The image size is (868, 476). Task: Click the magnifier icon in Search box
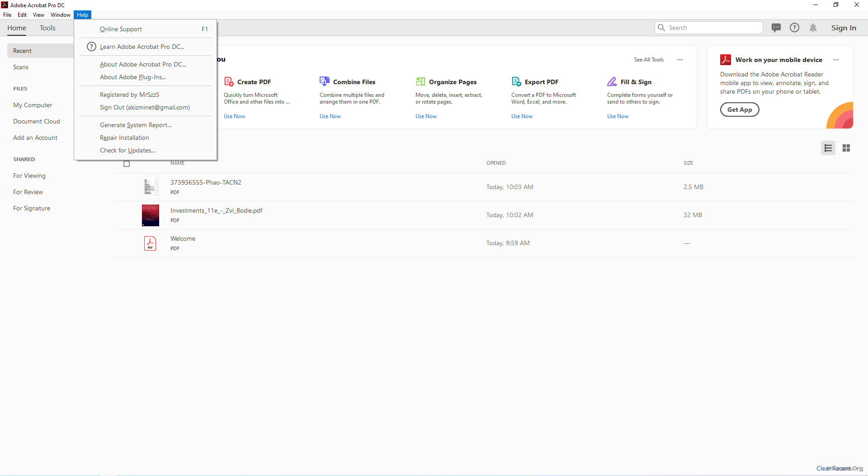click(661, 28)
